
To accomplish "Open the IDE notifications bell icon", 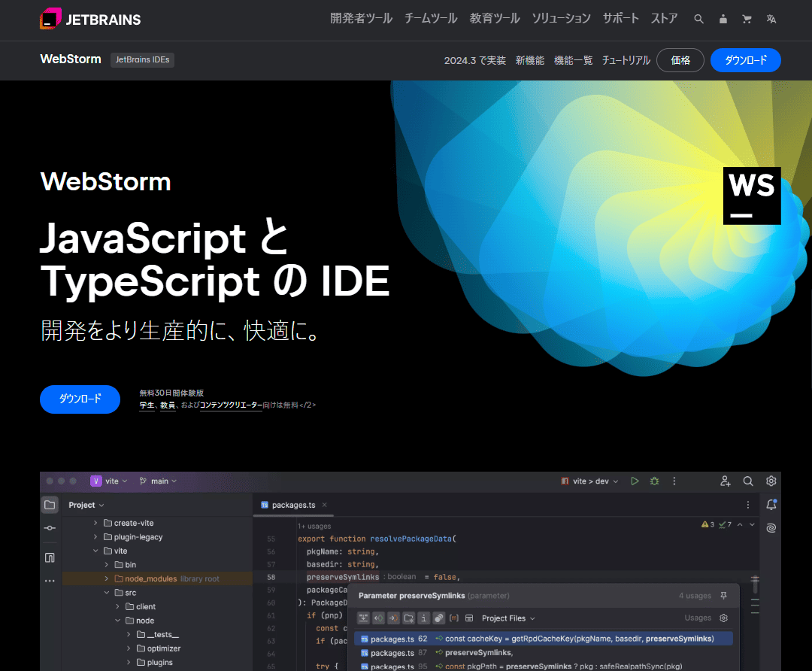I will tap(771, 505).
